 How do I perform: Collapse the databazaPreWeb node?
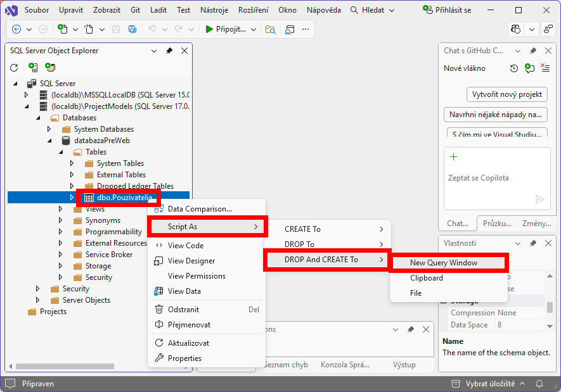[x=49, y=141]
